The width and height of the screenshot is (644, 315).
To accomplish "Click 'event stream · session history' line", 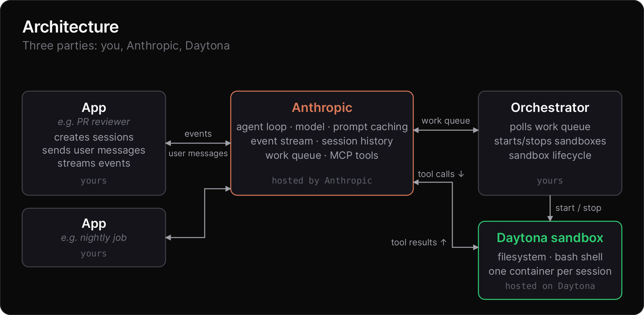I will coord(322,141).
